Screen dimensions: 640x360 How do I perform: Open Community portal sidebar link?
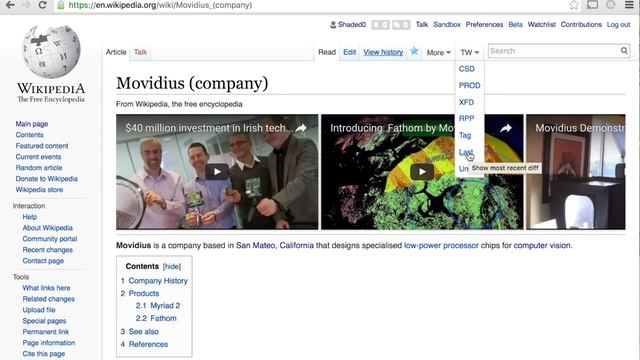tap(49, 239)
